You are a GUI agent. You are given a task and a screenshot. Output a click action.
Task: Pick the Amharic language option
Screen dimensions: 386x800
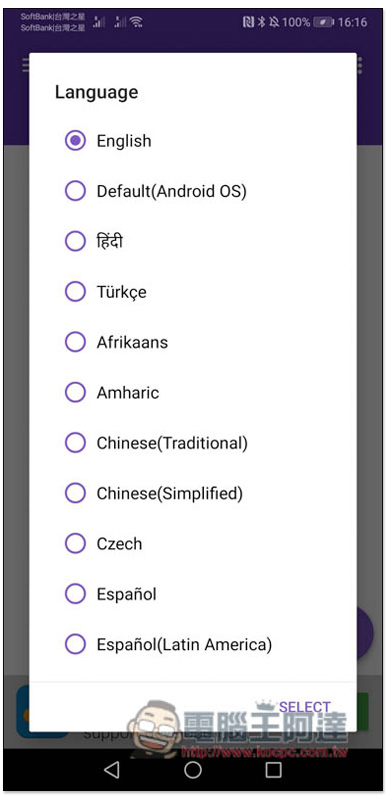pyautogui.click(x=75, y=393)
